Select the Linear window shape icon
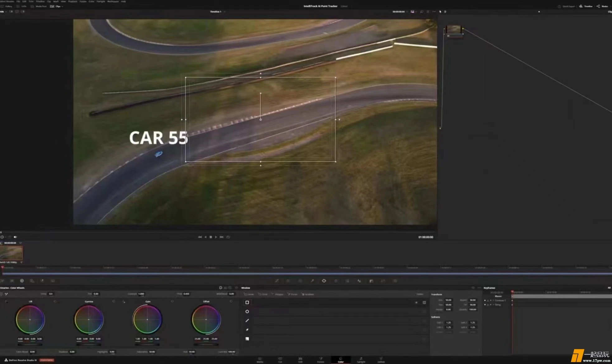 247,302
